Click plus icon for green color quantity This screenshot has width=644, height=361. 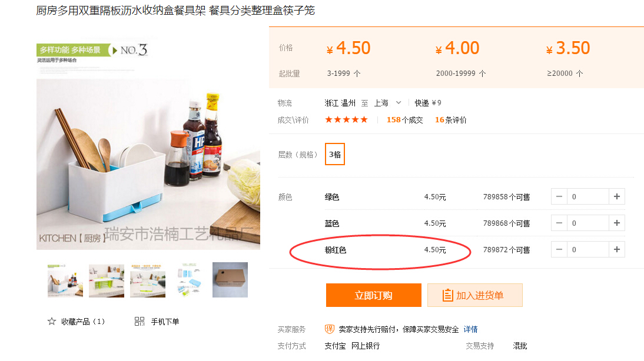(616, 197)
